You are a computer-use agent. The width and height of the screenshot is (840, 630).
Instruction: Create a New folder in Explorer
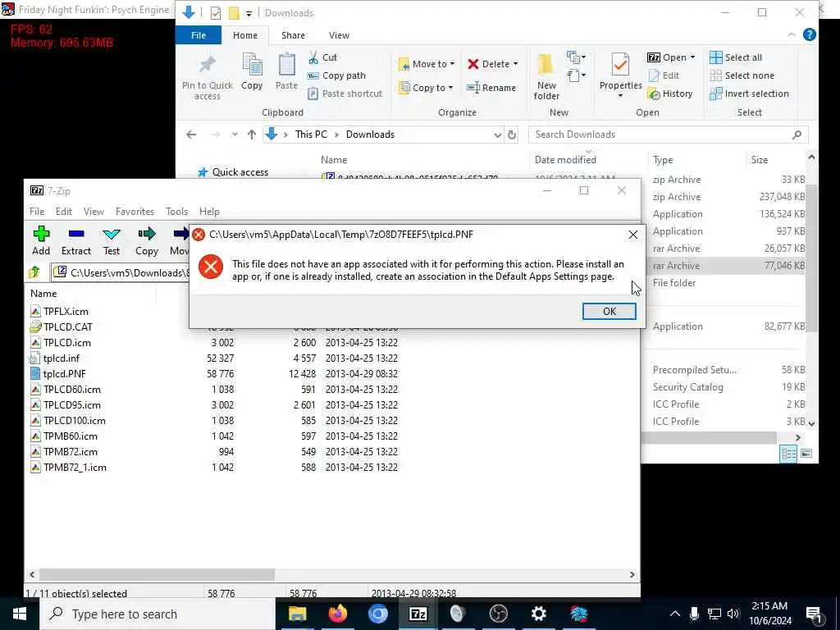546,77
